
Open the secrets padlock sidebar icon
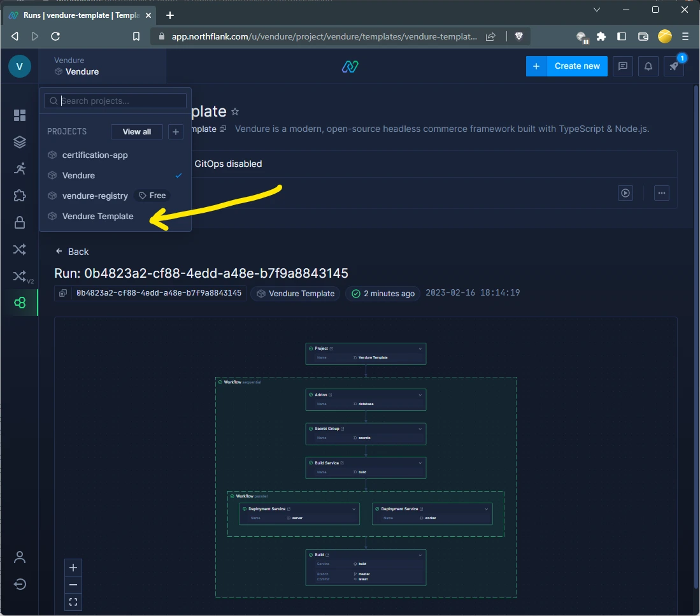[x=20, y=222]
